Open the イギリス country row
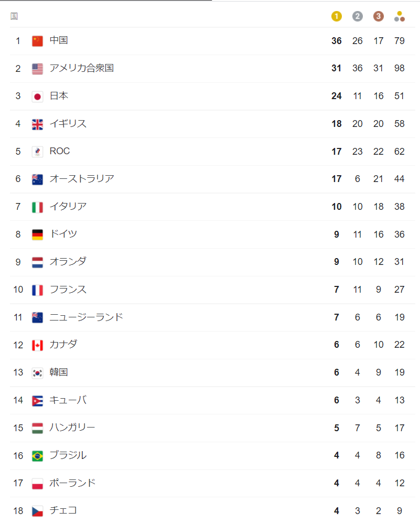Screen dimensions: 420x523 pyautogui.click(x=212, y=124)
